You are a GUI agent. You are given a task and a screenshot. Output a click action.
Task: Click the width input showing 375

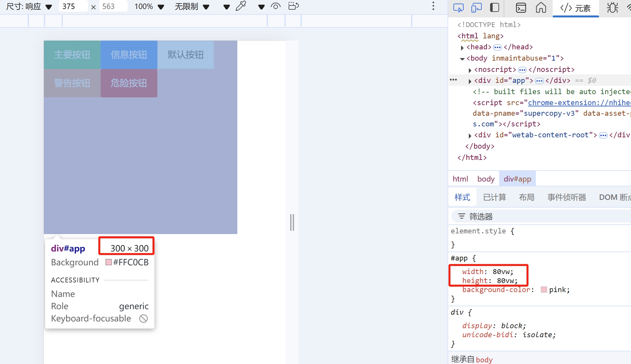coord(73,6)
